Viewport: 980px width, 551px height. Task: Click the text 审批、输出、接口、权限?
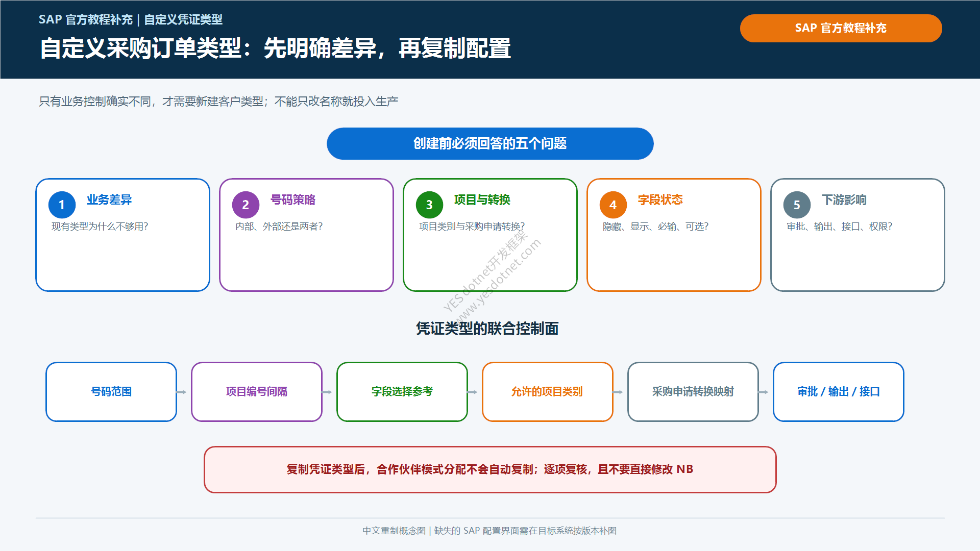840,227
